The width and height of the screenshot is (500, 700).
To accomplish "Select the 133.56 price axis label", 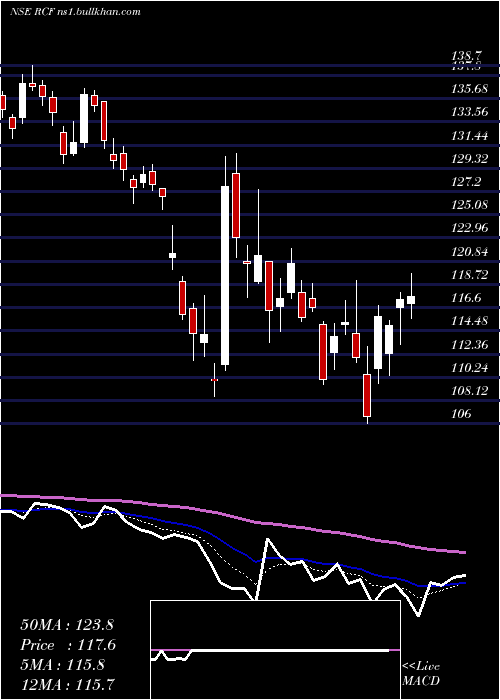I will [469, 112].
